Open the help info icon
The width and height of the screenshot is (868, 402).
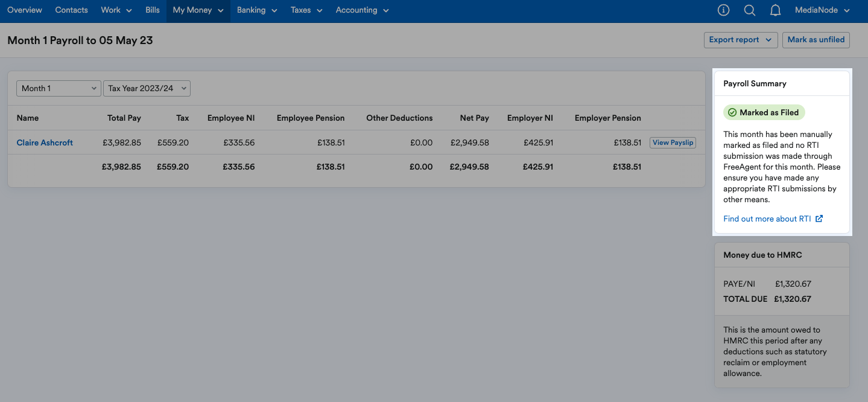[723, 10]
